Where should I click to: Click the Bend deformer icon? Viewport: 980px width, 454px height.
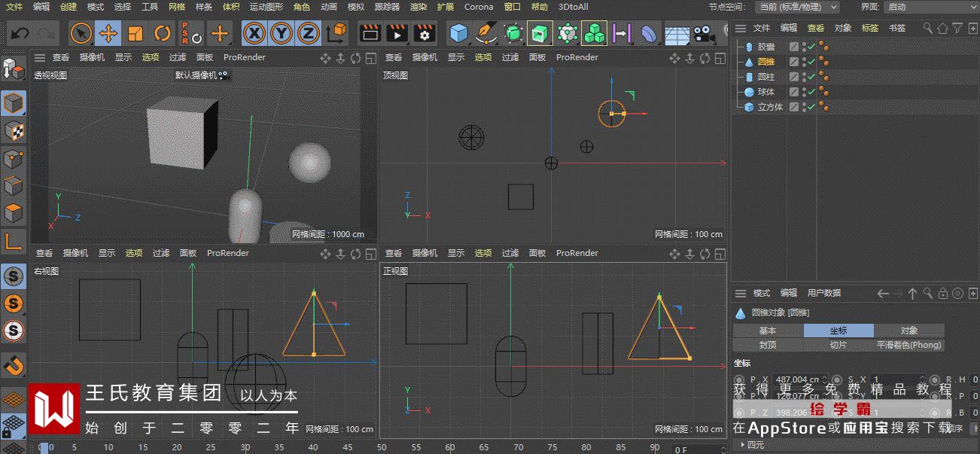(648, 34)
